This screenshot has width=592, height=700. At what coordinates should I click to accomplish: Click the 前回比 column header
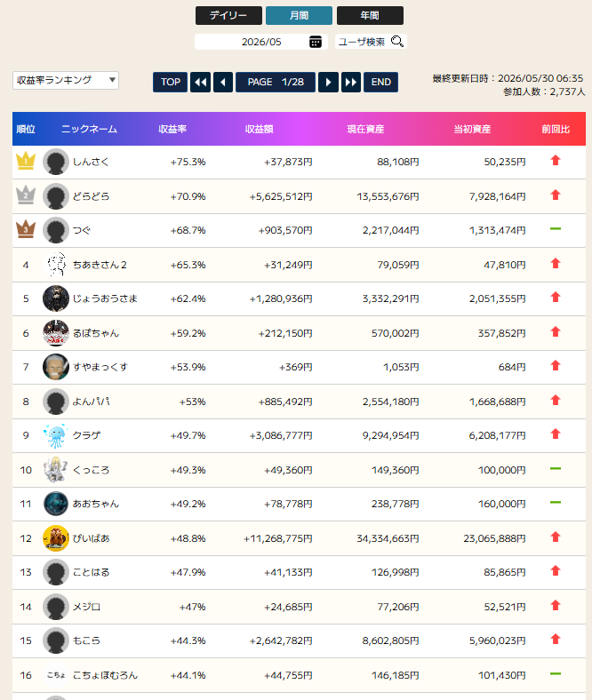click(x=556, y=129)
